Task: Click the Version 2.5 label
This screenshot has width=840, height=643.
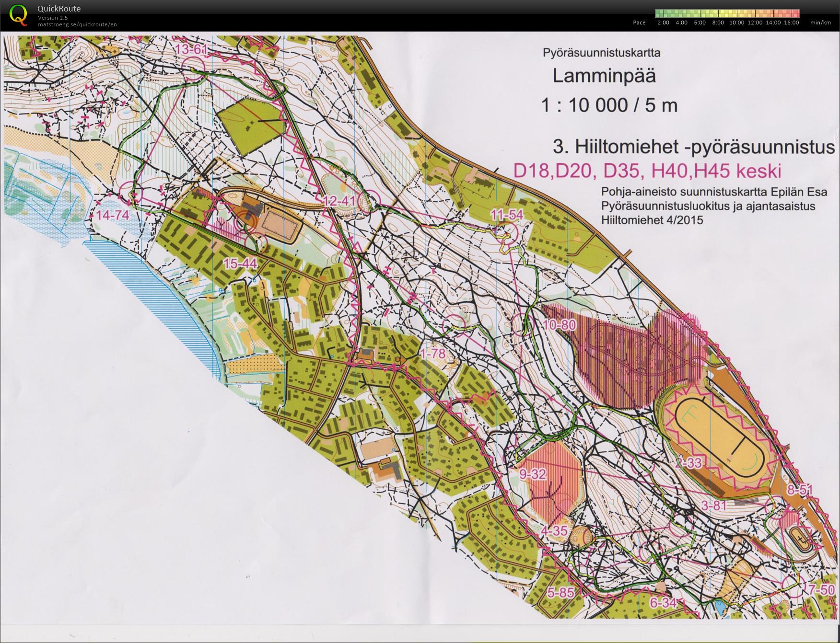Action: [53, 18]
